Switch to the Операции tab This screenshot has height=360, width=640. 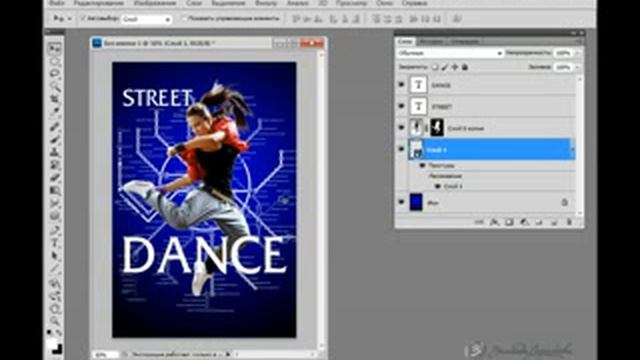(x=464, y=42)
